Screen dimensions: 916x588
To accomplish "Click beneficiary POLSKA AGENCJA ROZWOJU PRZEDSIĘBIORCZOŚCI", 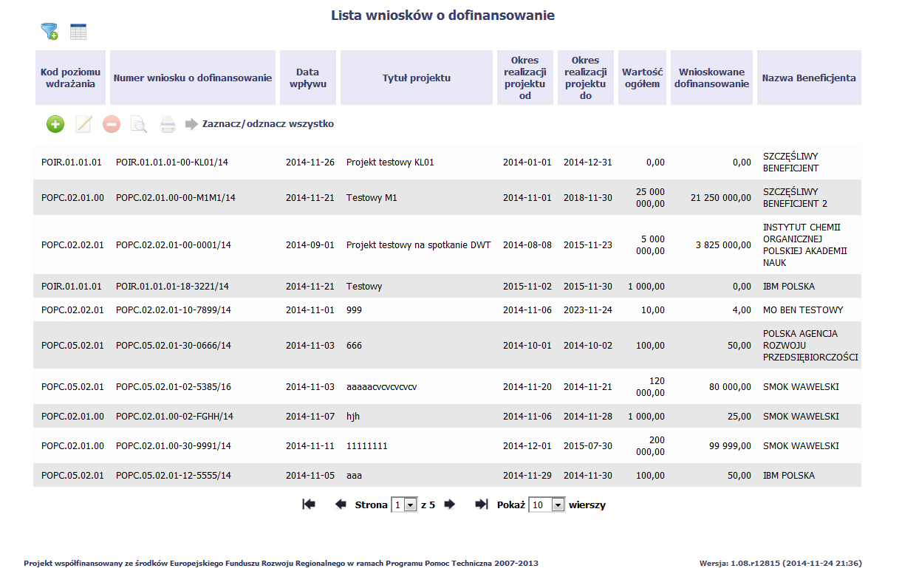I will (x=810, y=346).
